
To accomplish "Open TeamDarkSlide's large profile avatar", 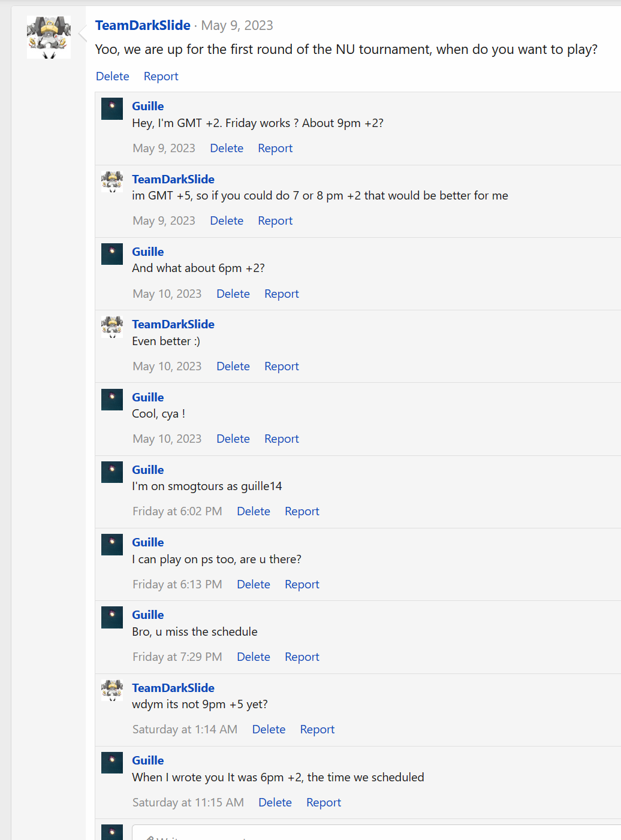I will (49, 37).
